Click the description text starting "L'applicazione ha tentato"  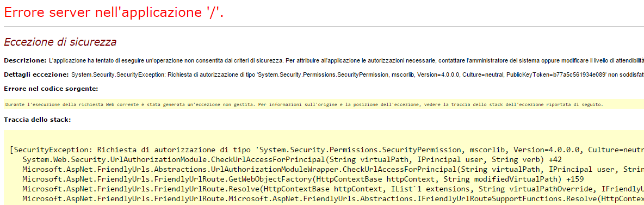[x=346, y=61]
